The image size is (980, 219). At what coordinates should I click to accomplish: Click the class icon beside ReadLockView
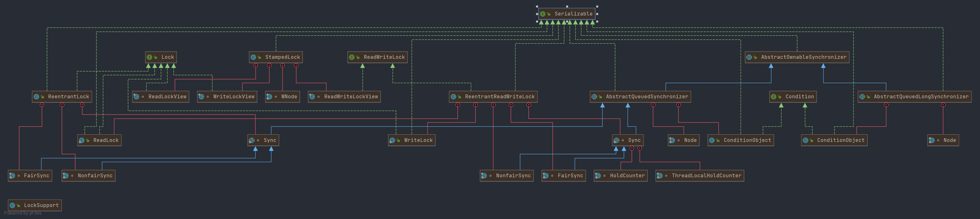[136, 97]
